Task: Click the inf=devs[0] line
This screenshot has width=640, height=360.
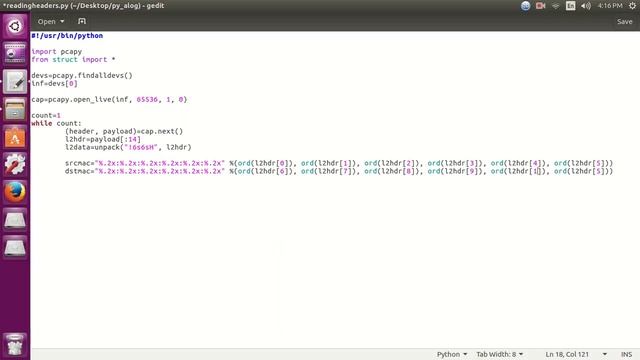Action: pyautogui.click(x=54, y=84)
